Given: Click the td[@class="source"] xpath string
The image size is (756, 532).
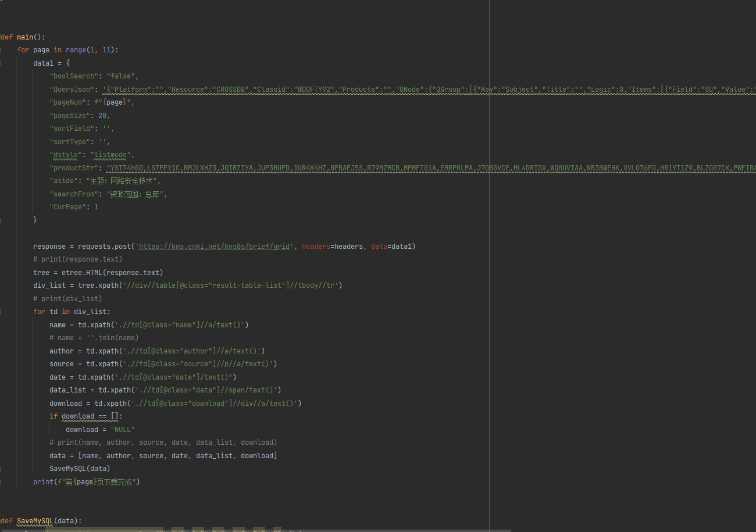Looking at the screenshot, I should point(198,364).
